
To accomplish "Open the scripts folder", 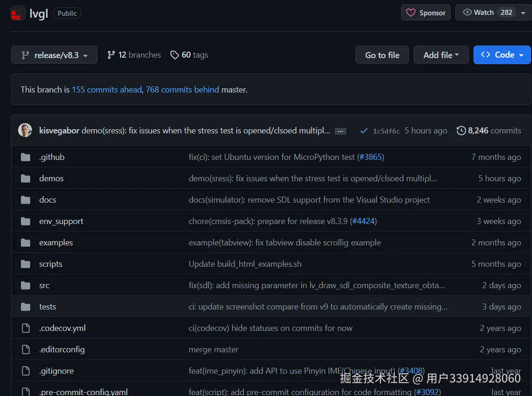I will pos(51,264).
